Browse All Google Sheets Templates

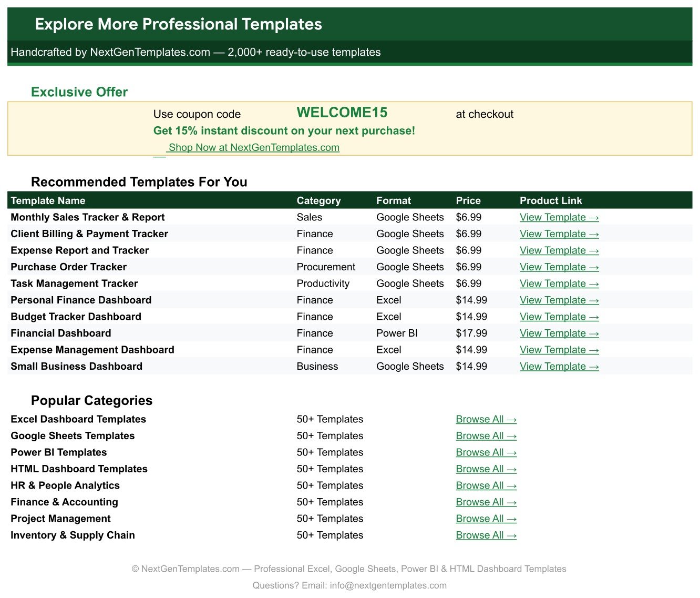tap(486, 436)
